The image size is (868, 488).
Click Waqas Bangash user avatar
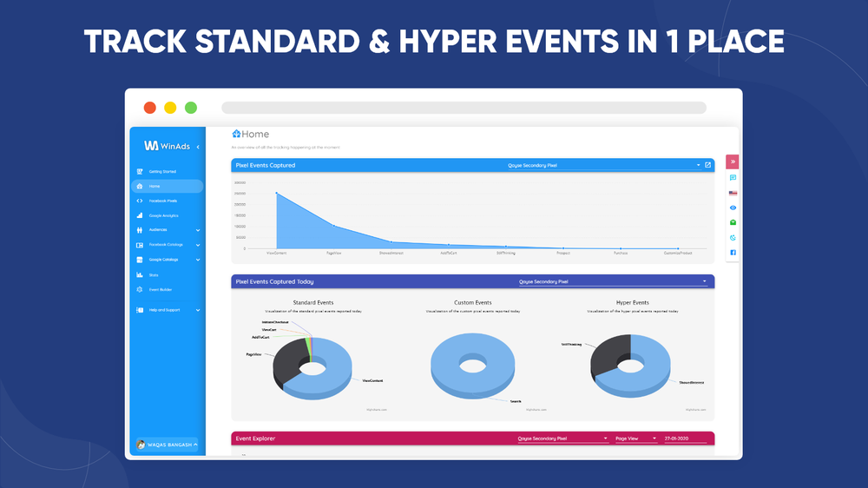[x=141, y=445]
